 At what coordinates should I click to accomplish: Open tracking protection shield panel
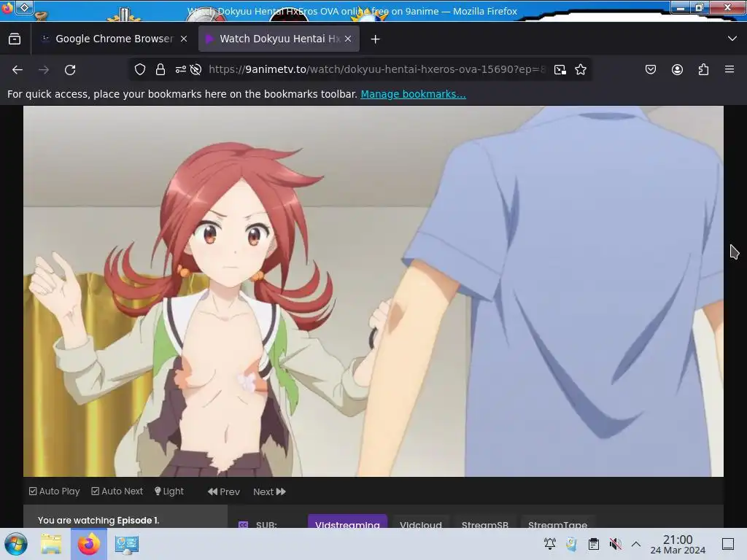click(139, 69)
